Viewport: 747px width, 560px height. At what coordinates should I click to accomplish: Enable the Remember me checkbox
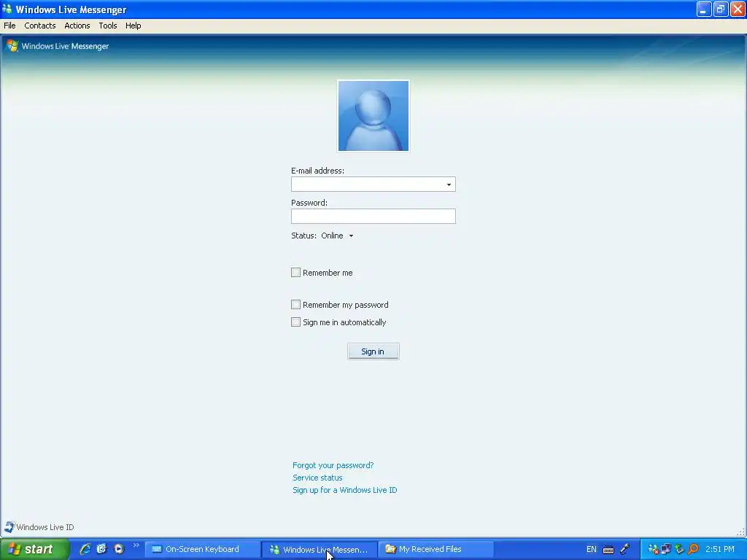coord(296,273)
